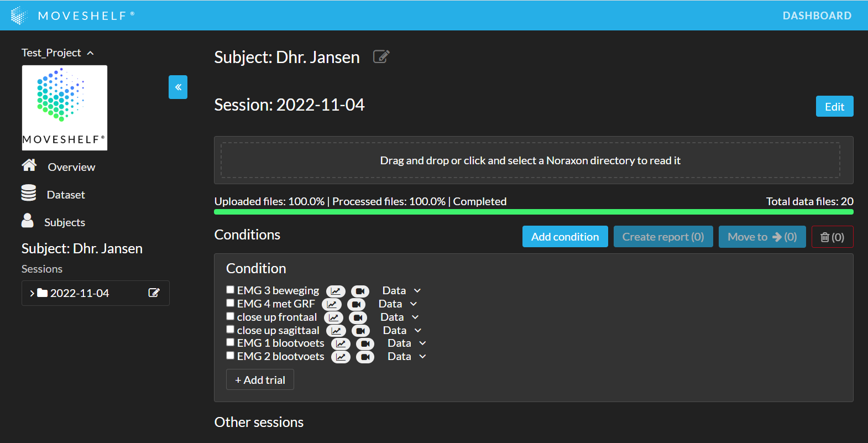Open video for EMG 1 blootvoets
The width and height of the screenshot is (868, 443).
click(x=365, y=344)
